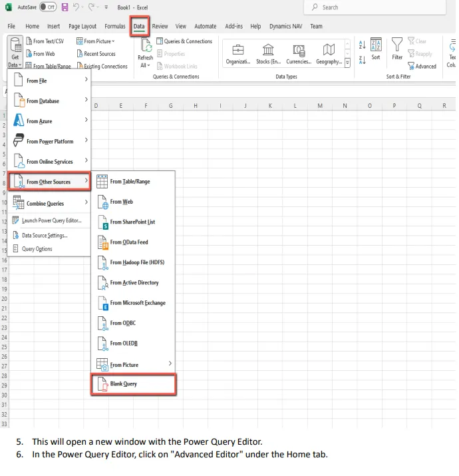Toggle the AutoSave switch
The width and height of the screenshot is (459, 476).
coord(48,7)
